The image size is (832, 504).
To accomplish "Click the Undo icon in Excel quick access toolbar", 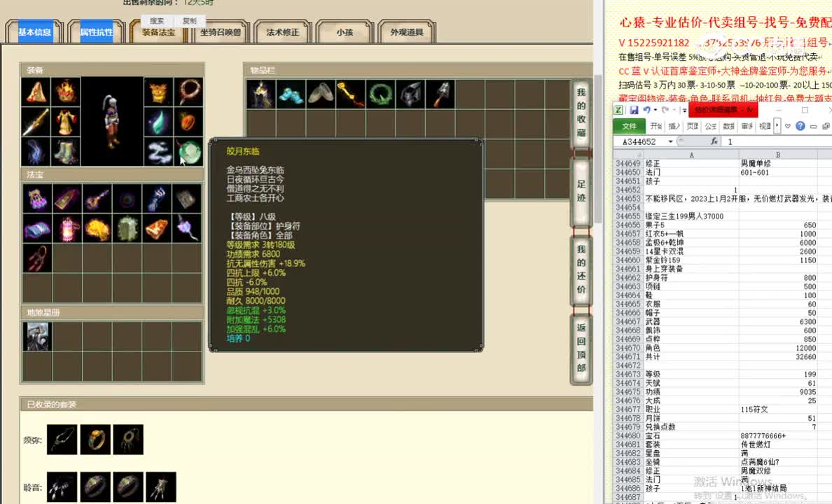I will coord(647,111).
